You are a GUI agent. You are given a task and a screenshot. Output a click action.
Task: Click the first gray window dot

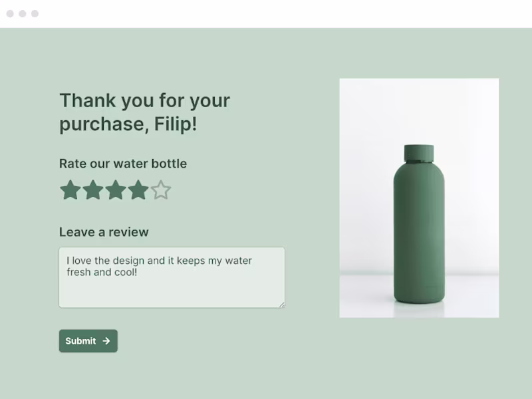click(10, 13)
